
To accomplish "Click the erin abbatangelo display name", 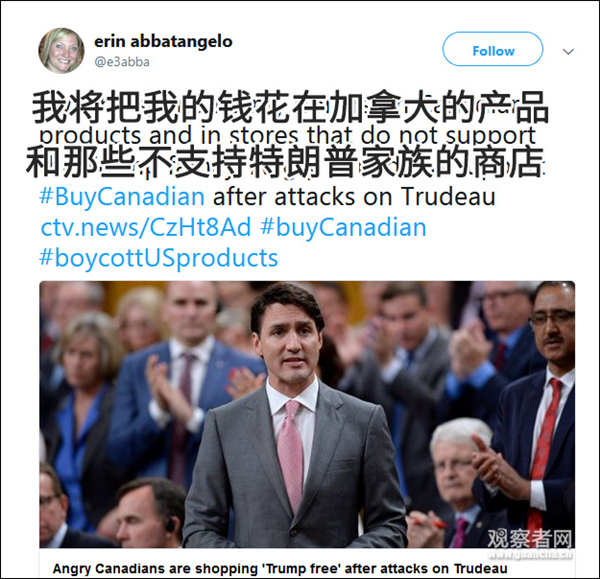I will [x=163, y=41].
